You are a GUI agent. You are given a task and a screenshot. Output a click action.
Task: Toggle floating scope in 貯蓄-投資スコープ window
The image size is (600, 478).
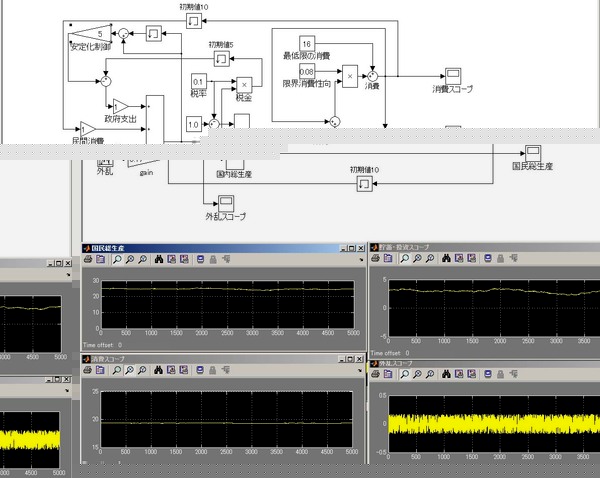click(x=486, y=258)
